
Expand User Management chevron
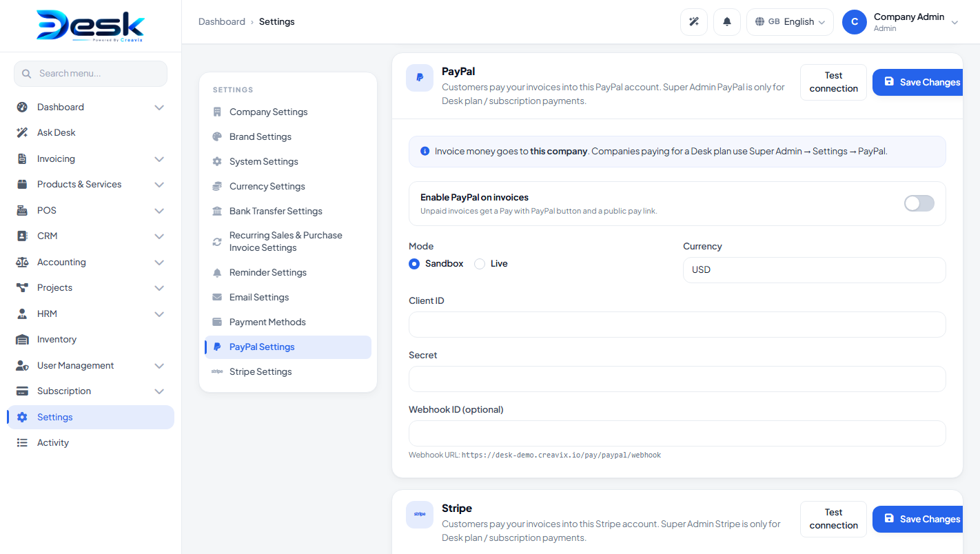click(159, 366)
